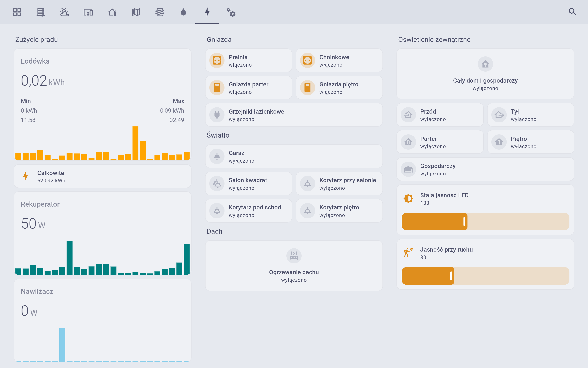Click the Lodówka card title
The width and height of the screenshot is (588, 368).
(35, 61)
